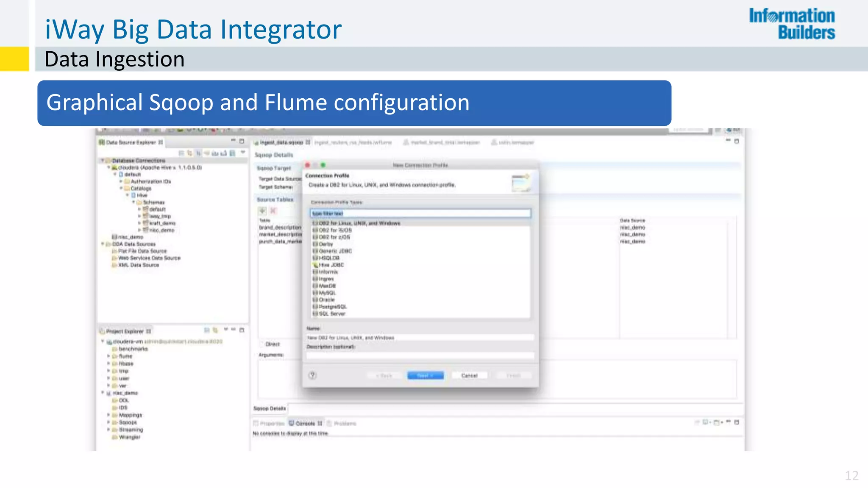868x488 pixels.
Task: Expand the iway_tmp schema
Action: 139,216
